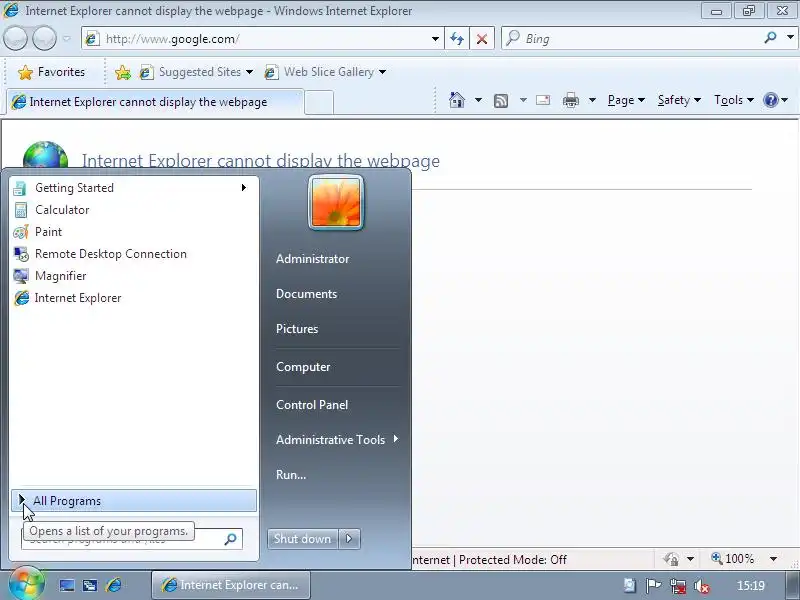Click the Help question mark icon
Image resolution: width=800 pixels, height=600 pixels.
770,100
